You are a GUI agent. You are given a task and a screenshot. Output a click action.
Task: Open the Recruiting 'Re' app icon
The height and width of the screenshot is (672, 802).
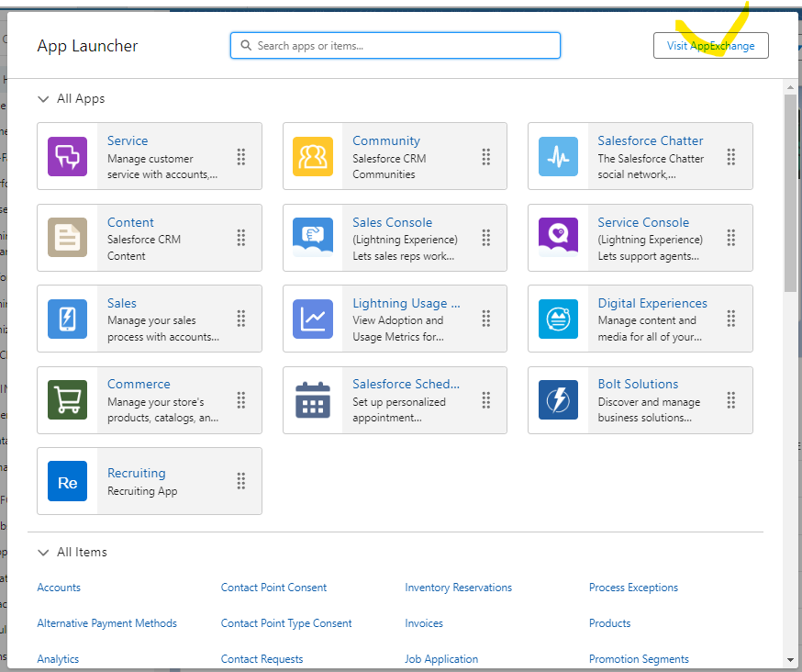click(x=68, y=481)
